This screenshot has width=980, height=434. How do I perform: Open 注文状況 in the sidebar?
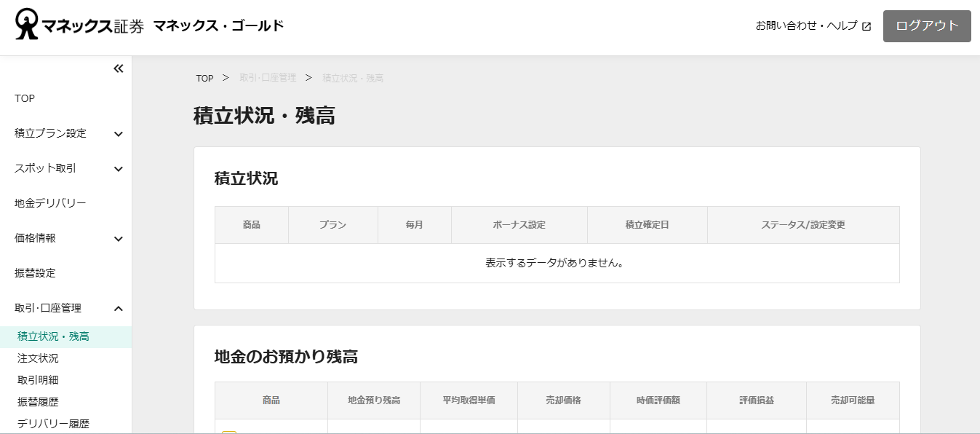(38, 358)
